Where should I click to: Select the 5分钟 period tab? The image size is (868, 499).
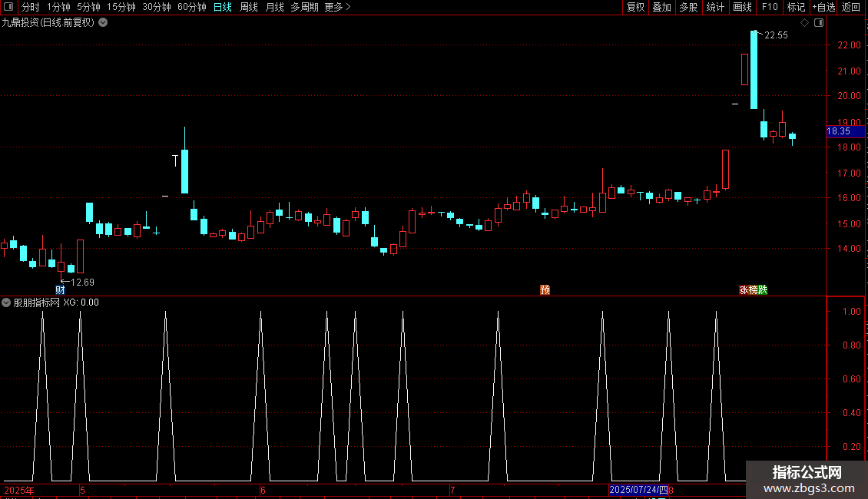[88, 7]
